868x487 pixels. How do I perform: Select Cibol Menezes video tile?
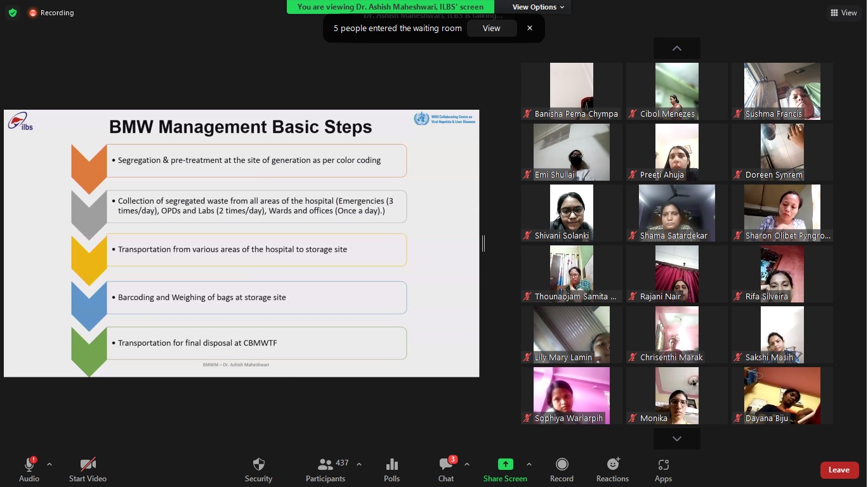677,91
